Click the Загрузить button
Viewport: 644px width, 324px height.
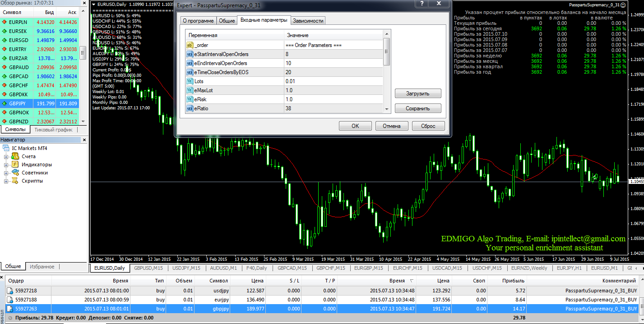(x=418, y=94)
